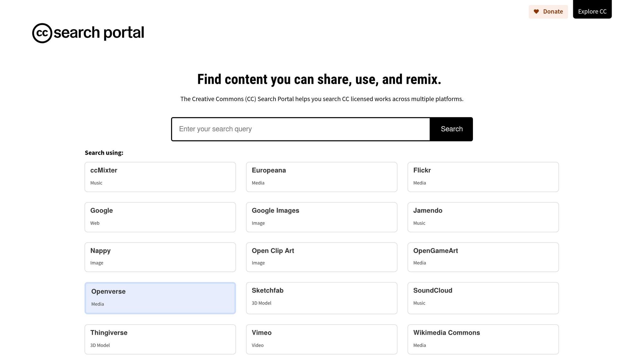This screenshot has width=644, height=362.
Task: Choose Google Images source card
Action: [322, 217]
